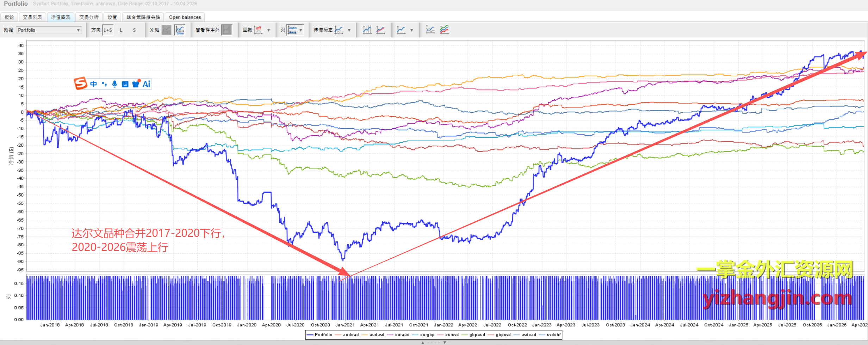The image size is (868, 345).
Task: Click the green gbpaud legend swatch
Action: [465, 335]
